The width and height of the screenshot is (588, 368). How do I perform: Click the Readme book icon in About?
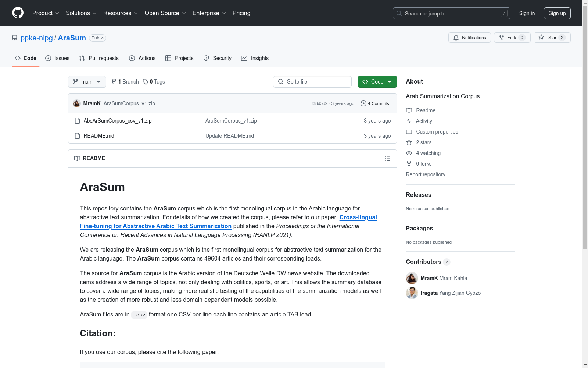409,110
